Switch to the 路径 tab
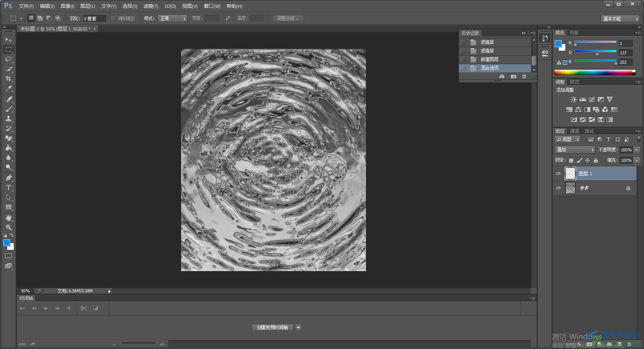Viewport: 644px width, 349px height. pos(589,131)
